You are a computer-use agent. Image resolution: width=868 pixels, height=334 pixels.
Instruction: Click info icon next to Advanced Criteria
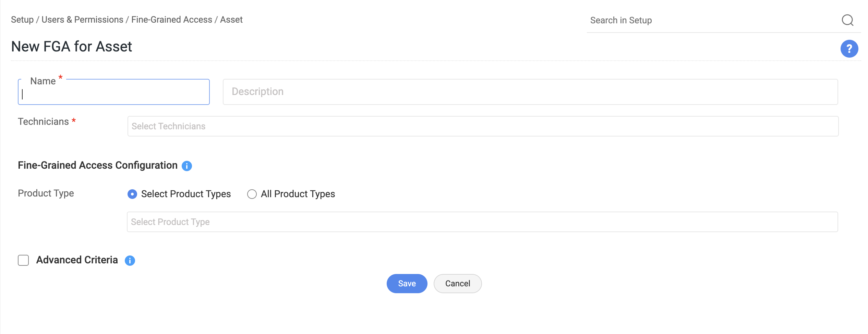130,261
